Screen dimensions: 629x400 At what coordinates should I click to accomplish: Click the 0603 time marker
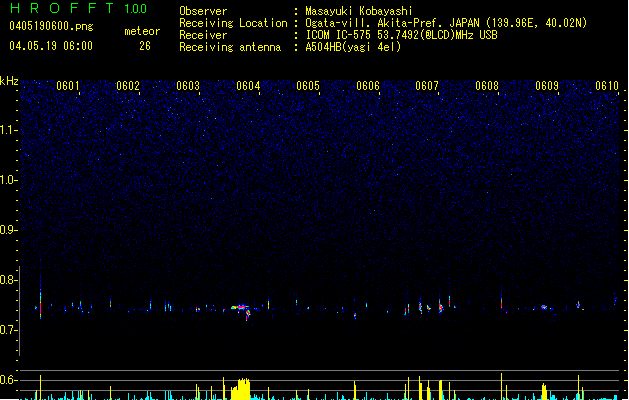click(x=188, y=86)
